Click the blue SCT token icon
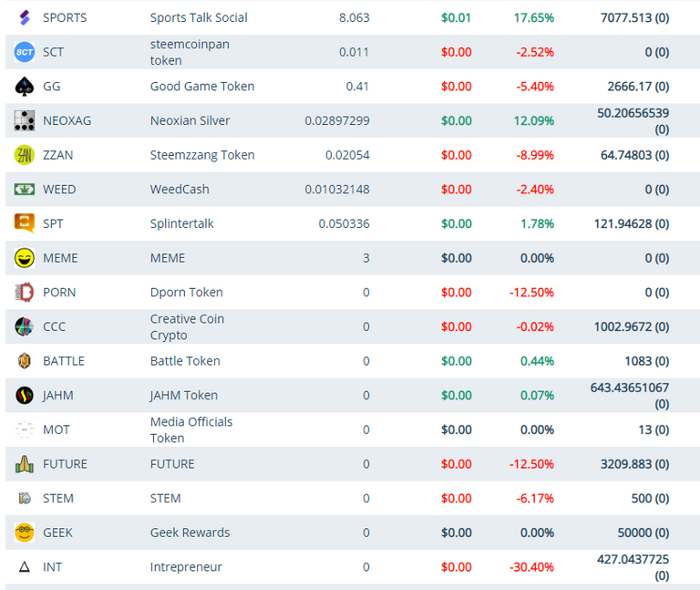The height and width of the screenshot is (590, 700). pos(25,52)
